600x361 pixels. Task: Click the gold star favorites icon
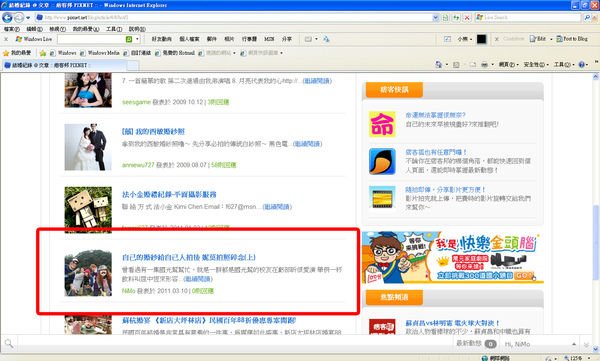pyautogui.click(x=6, y=53)
